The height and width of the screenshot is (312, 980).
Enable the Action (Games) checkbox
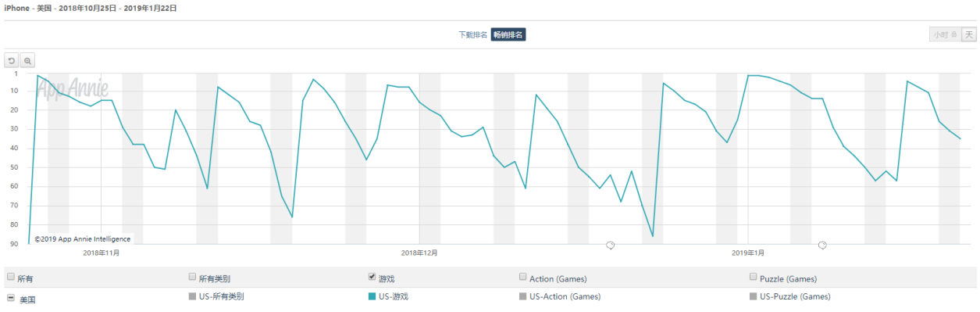tap(523, 277)
